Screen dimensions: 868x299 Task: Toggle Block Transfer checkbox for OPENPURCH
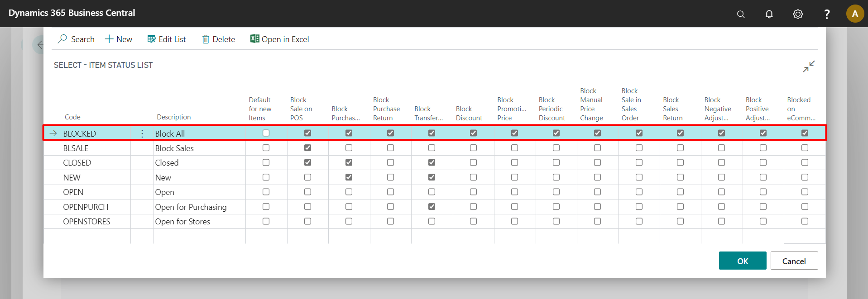pos(432,207)
